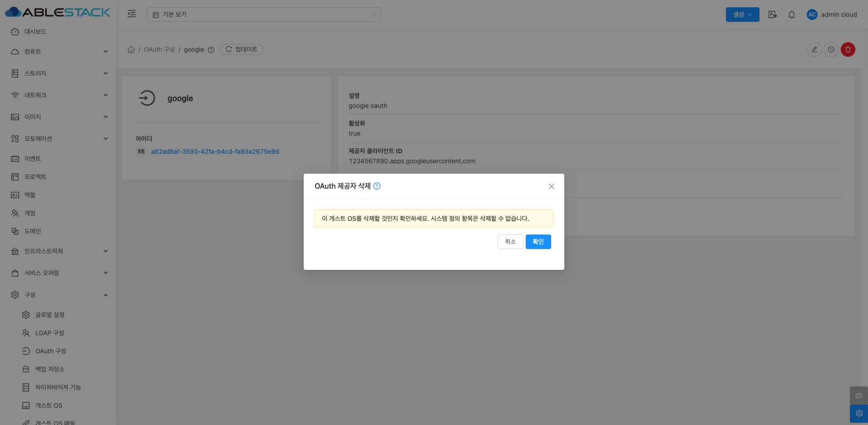Open 대시보드 in the sidebar
Screen dimensions: 868x425
coord(58,32)
